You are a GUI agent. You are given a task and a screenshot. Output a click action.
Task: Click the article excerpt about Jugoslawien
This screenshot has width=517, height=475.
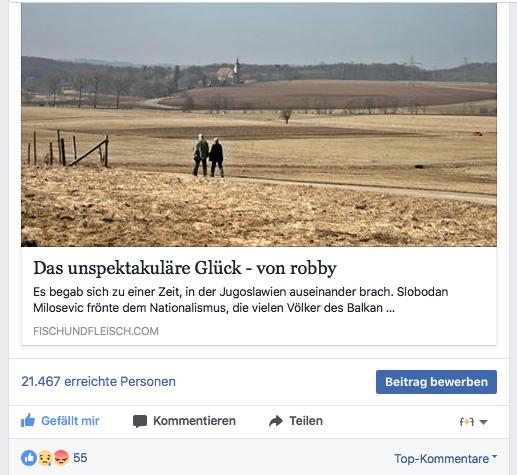[241, 300]
